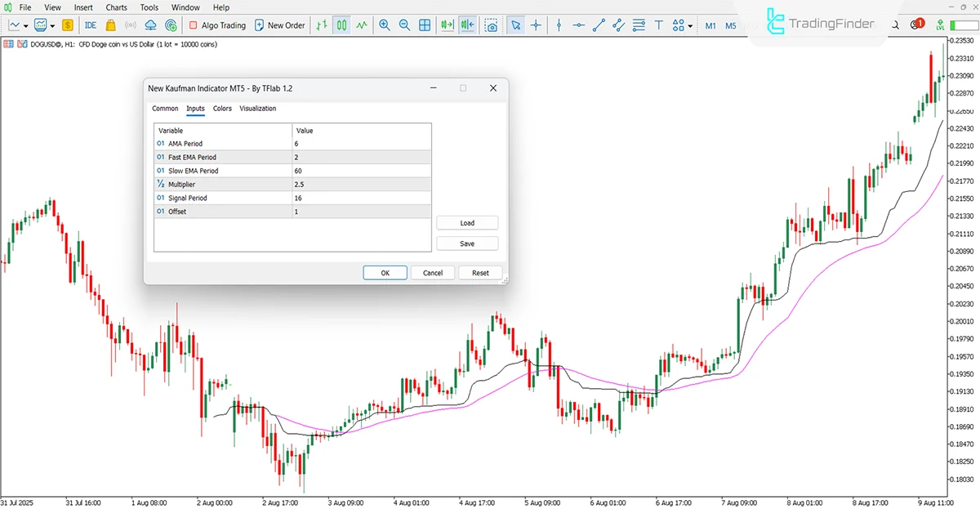Switch to the Colors tab
Viewport: 980px width, 509px height.
coord(221,108)
